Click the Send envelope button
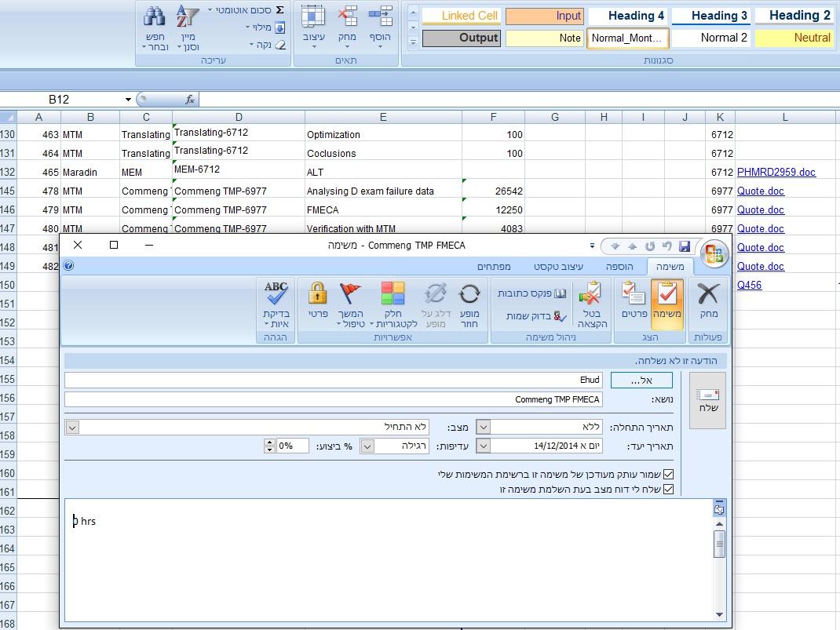Viewport: 840px width, 630px height. tap(707, 400)
